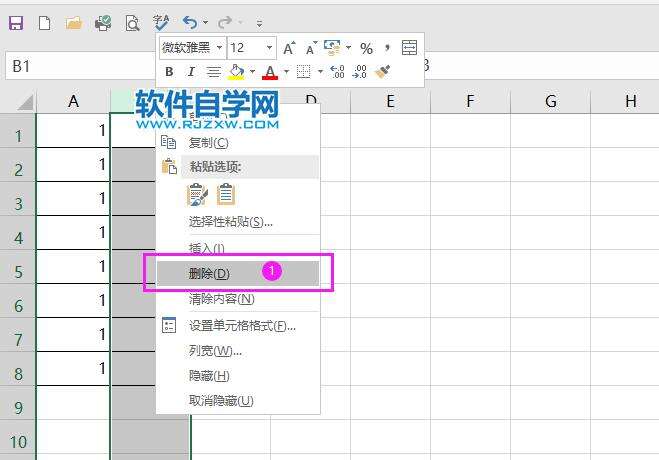This screenshot has height=460, width=659.
Task: Click cell A5 containing 1
Action: tap(74, 267)
